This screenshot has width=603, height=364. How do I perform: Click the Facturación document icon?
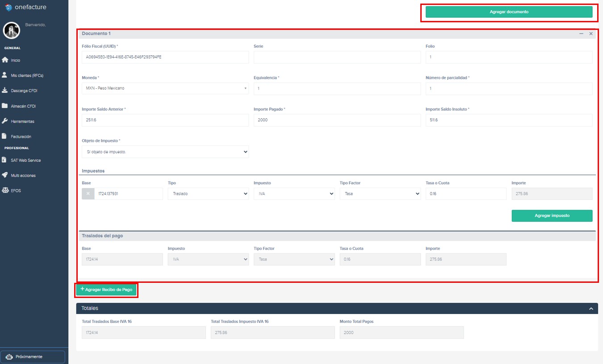coord(5,136)
